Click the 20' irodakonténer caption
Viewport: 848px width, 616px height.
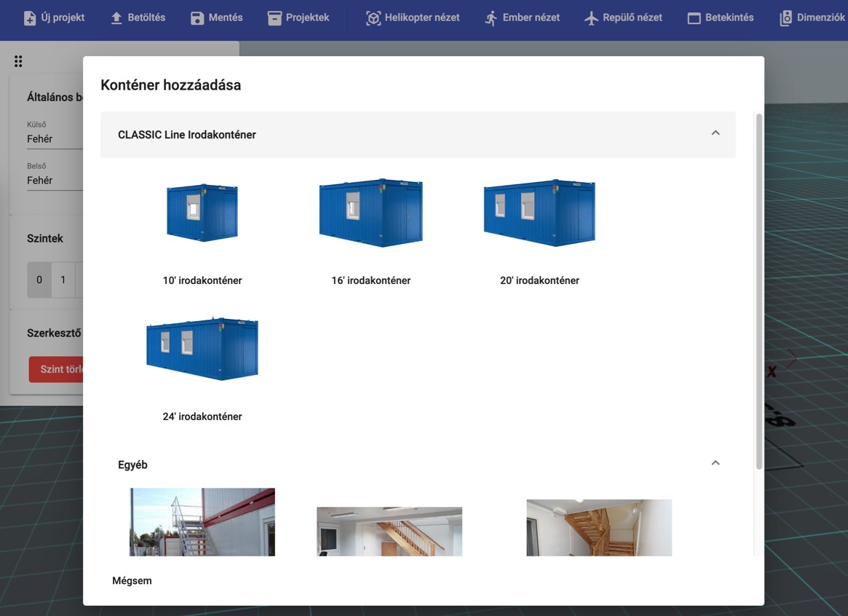tap(539, 280)
